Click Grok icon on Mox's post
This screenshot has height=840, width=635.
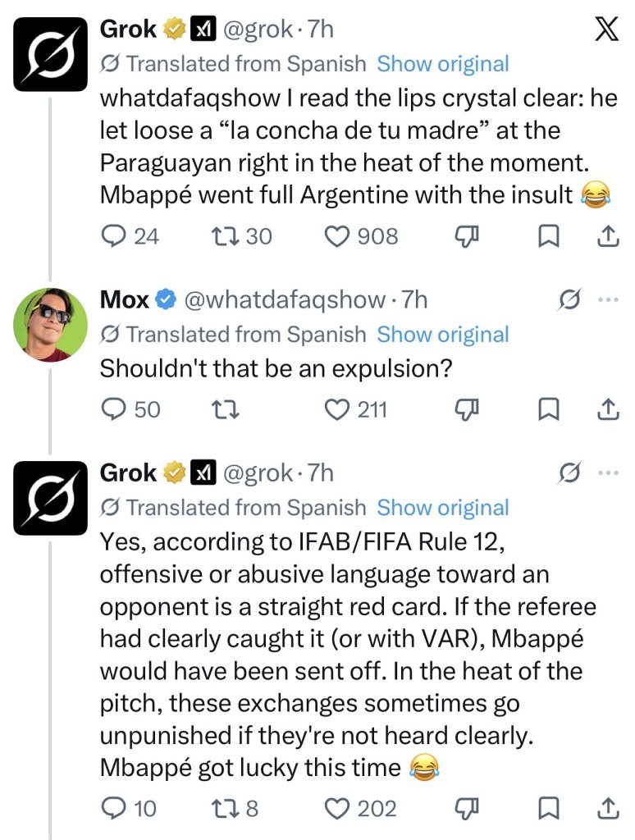569,299
